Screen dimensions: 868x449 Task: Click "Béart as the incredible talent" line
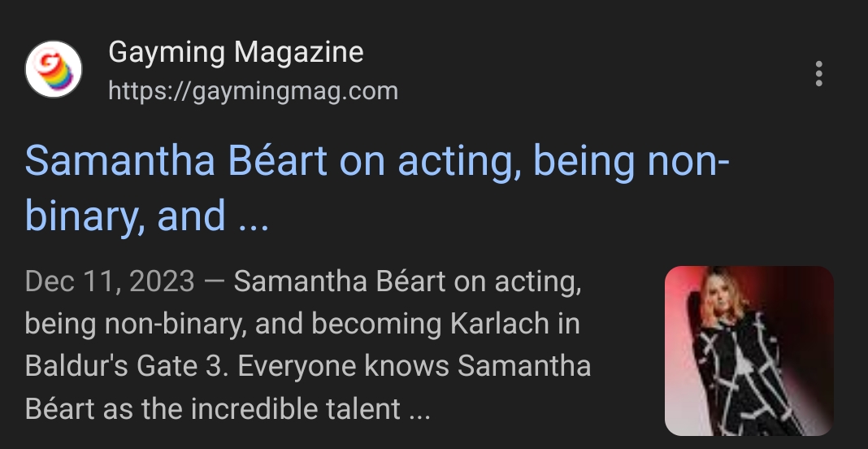(213, 408)
